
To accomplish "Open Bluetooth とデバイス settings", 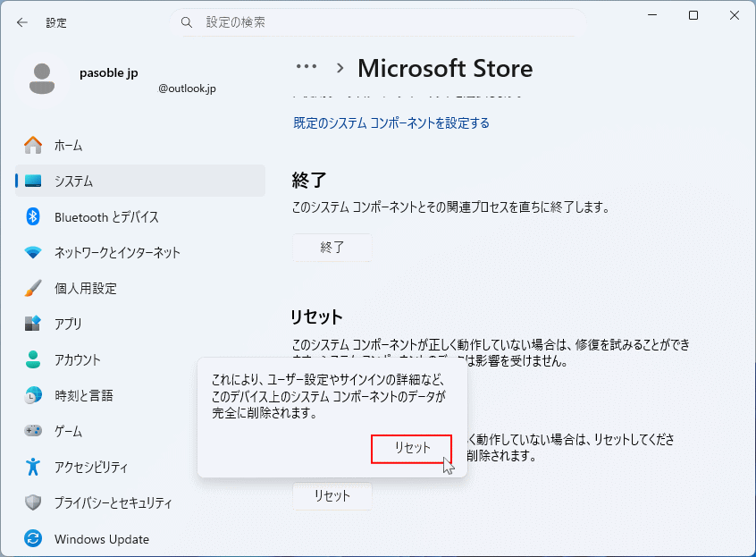I will [x=106, y=217].
